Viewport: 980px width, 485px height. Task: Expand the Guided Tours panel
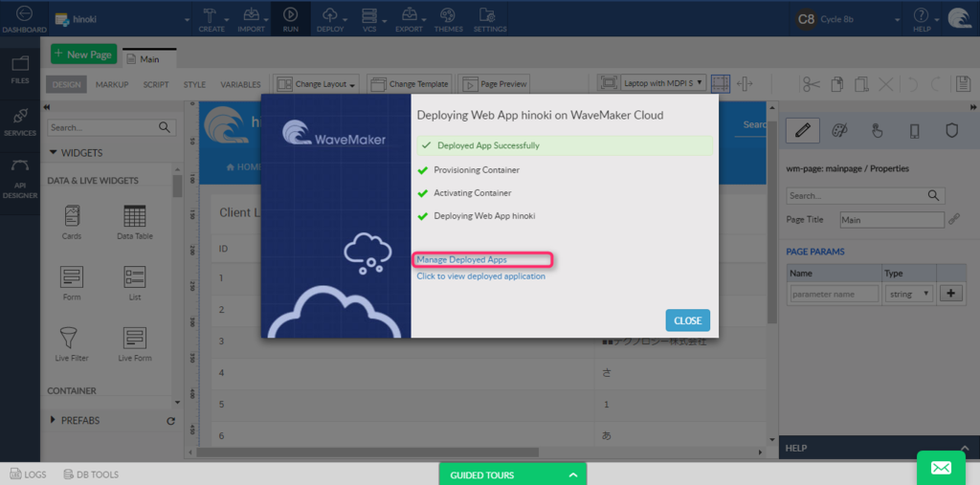[513, 474]
